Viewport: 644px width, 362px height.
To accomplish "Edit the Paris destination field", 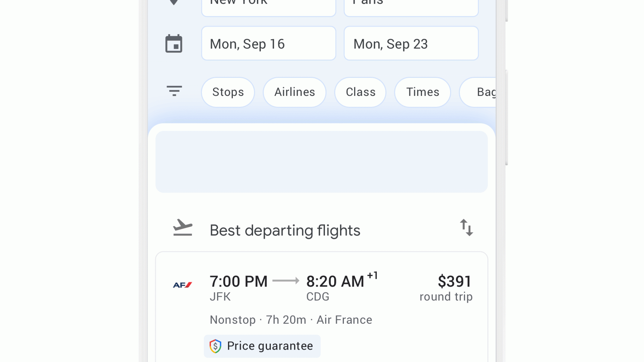I will (411, 5).
